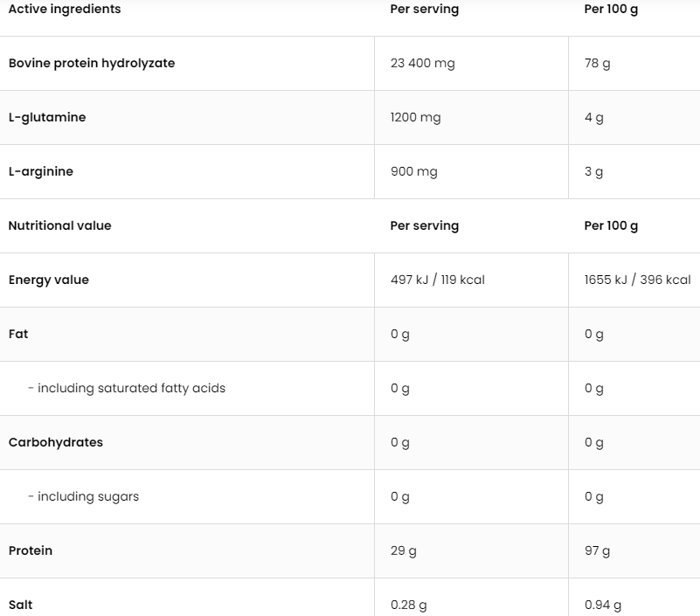Click the "78 g" per 100 g value

click(598, 63)
